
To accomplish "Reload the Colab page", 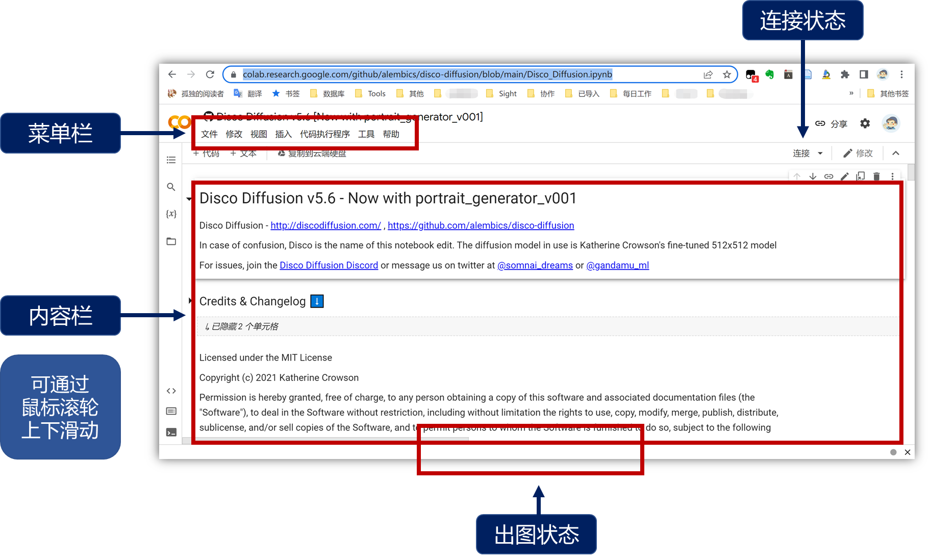I will (x=210, y=74).
